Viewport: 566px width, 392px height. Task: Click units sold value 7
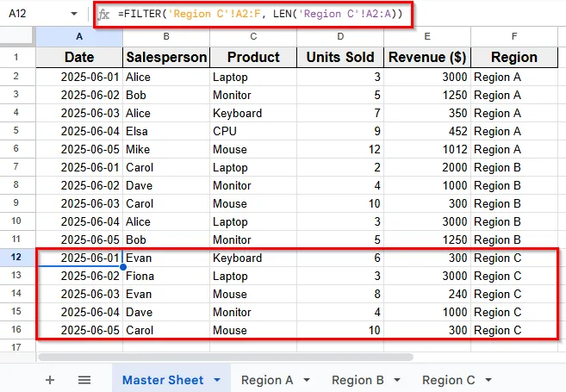(x=340, y=113)
